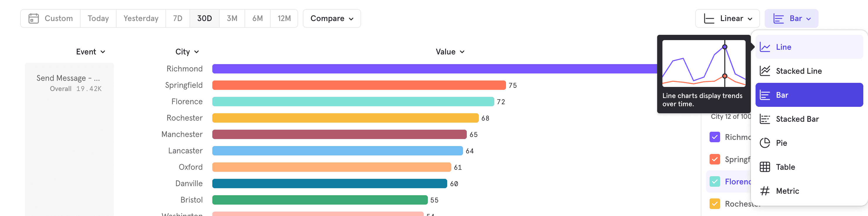
Task: Open the Compare dropdown
Action: [331, 18]
